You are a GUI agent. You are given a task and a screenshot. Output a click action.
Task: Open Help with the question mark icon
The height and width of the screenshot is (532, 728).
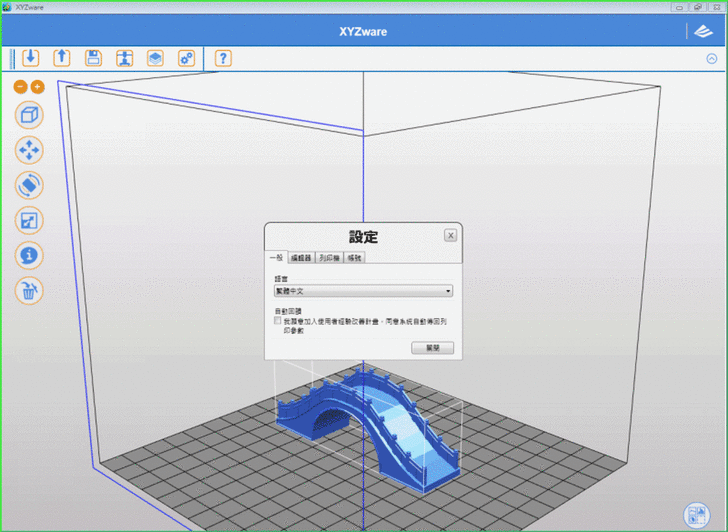pyautogui.click(x=223, y=58)
